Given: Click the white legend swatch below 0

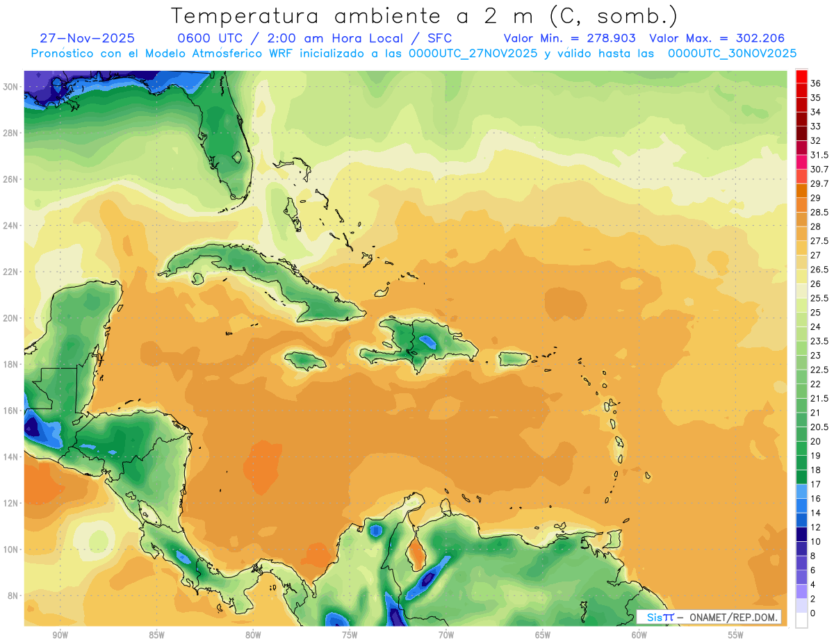Looking at the screenshot, I should pyautogui.click(x=801, y=620).
